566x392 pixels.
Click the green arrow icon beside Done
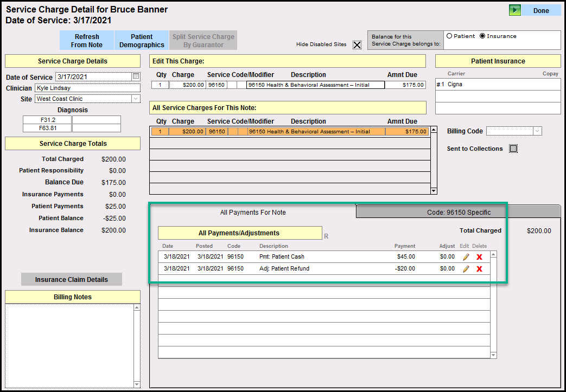(x=514, y=10)
